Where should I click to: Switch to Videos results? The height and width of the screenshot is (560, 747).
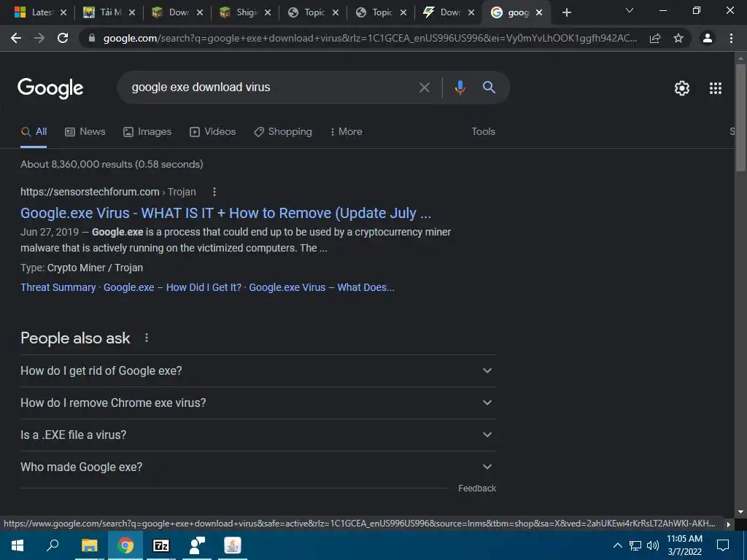(212, 132)
